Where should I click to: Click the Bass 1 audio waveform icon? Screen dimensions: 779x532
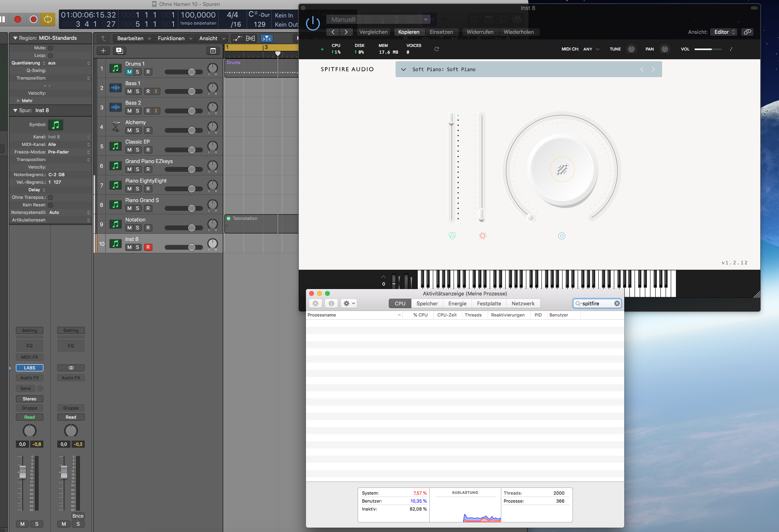pyautogui.click(x=115, y=87)
